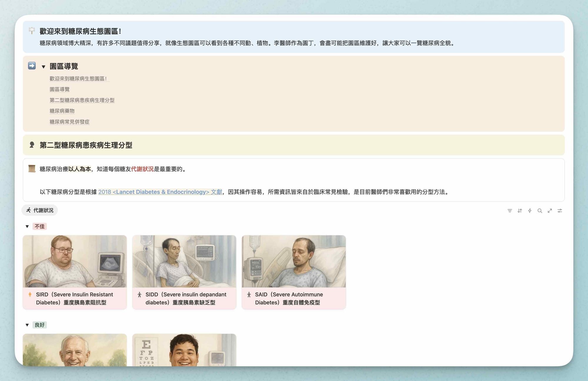Go to 糖尿病藥物 in table of contents
588x381 pixels.
pos(62,111)
